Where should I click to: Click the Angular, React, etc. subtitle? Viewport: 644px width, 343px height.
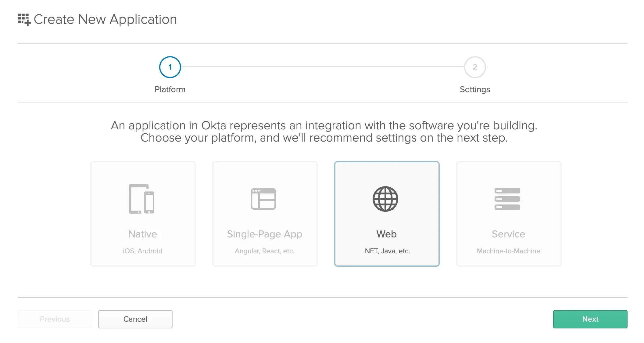(264, 251)
